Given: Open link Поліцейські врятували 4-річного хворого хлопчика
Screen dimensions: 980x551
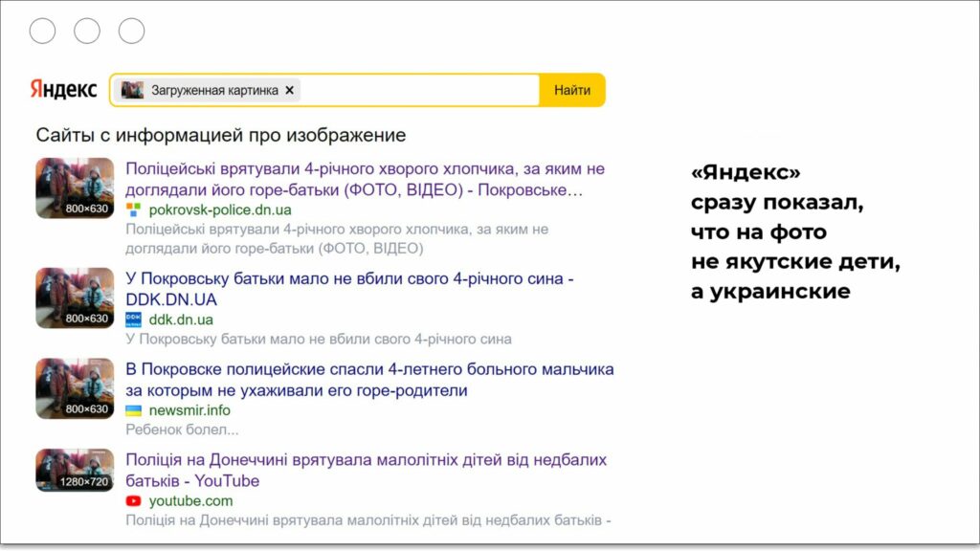Looking at the screenshot, I should tap(365, 179).
